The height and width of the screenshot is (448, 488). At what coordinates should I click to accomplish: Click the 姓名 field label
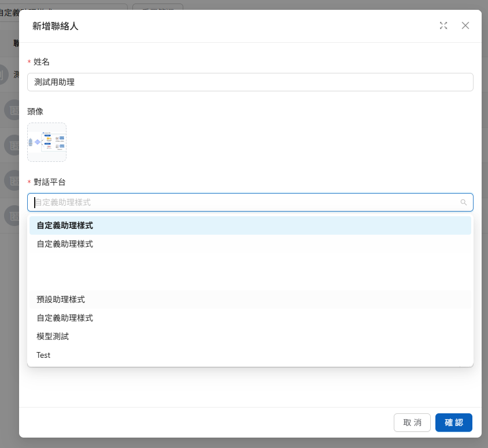[x=42, y=62]
